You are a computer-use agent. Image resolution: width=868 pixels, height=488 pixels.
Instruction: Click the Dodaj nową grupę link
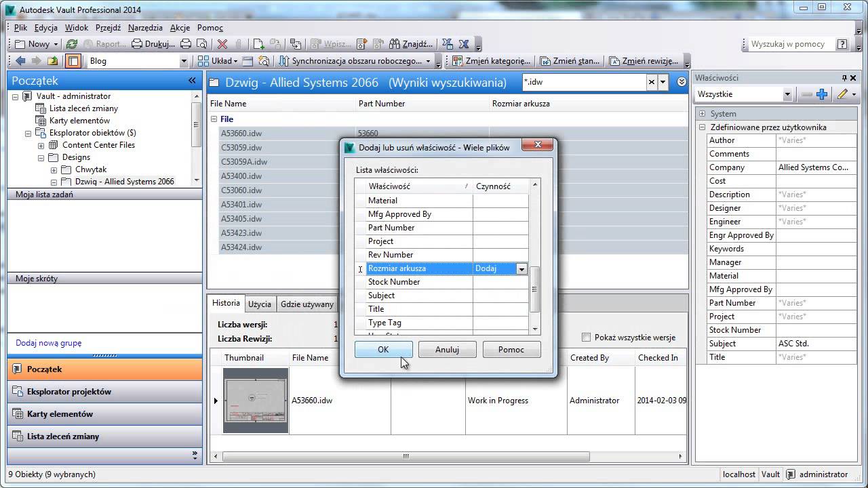pos(49,343)
